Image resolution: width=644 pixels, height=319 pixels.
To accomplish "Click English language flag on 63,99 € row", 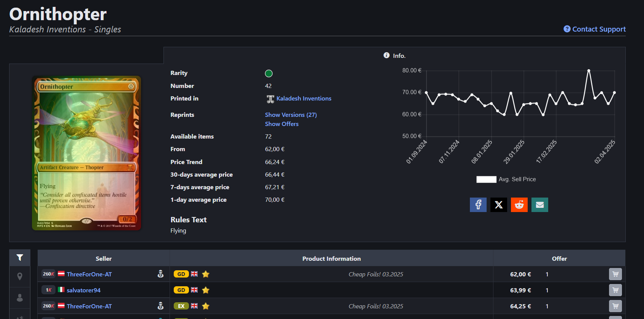I will point(194,290).
